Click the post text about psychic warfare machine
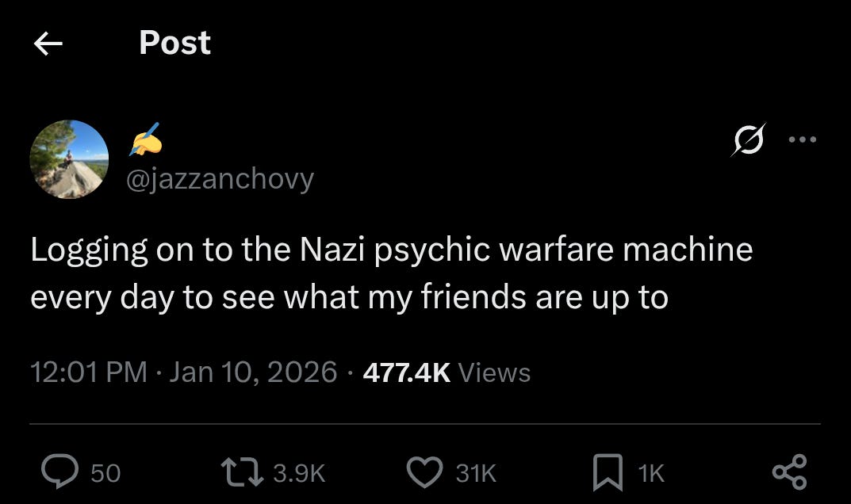 (392, 273)
